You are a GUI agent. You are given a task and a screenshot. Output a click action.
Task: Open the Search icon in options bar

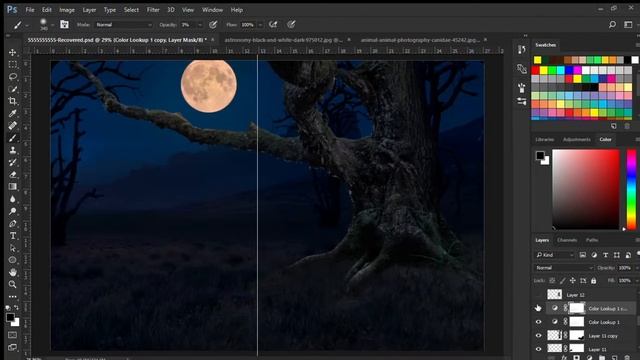(612, 24)
